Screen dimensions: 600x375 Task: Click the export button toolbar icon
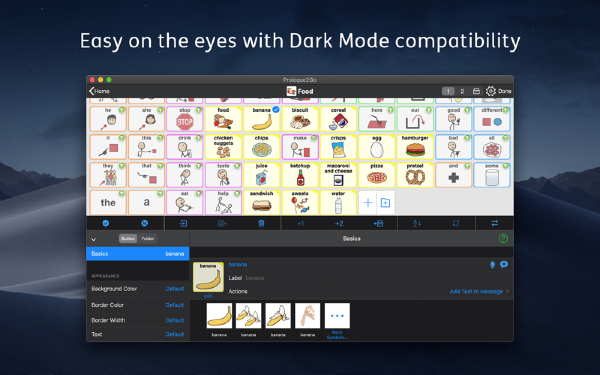click(x=222, y=223)
